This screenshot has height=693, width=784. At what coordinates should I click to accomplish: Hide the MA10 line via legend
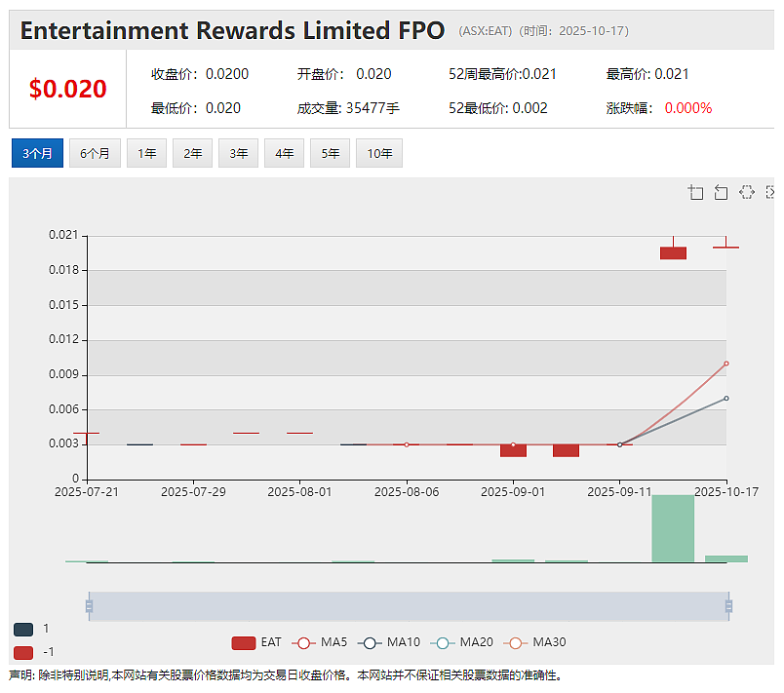click(x=389, y=642)
